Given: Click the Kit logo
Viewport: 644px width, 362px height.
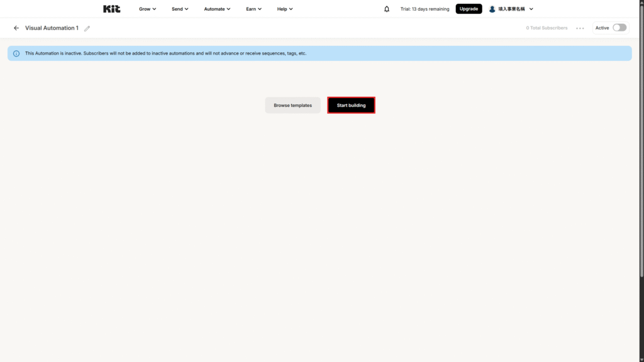Looking at the screenshot, I should [111, 9].
